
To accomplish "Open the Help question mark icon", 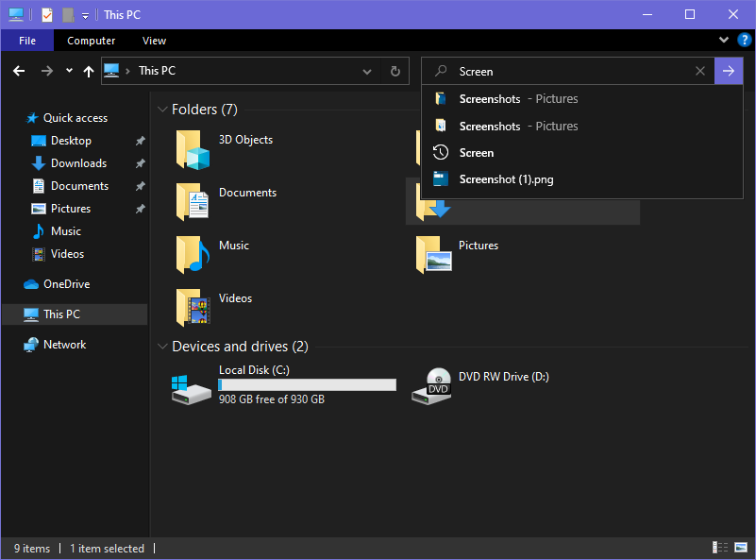I will (743, 41).
